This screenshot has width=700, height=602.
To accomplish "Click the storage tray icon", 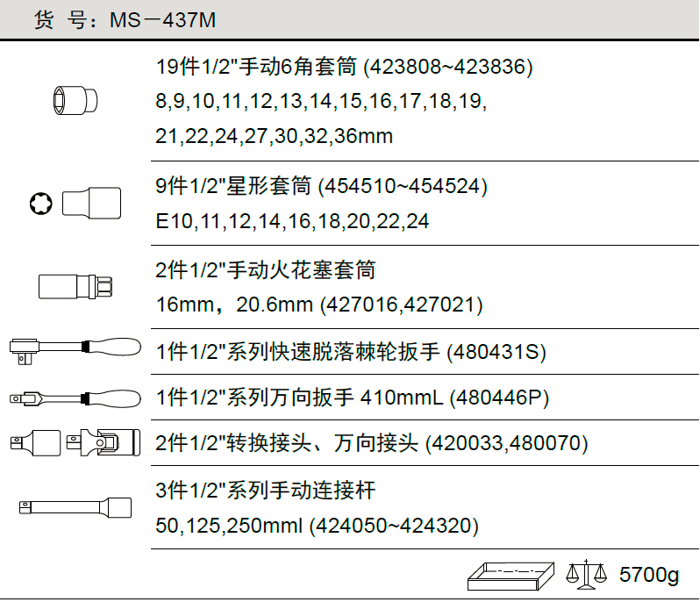I will pyautogui.click(x=512, y=576).
